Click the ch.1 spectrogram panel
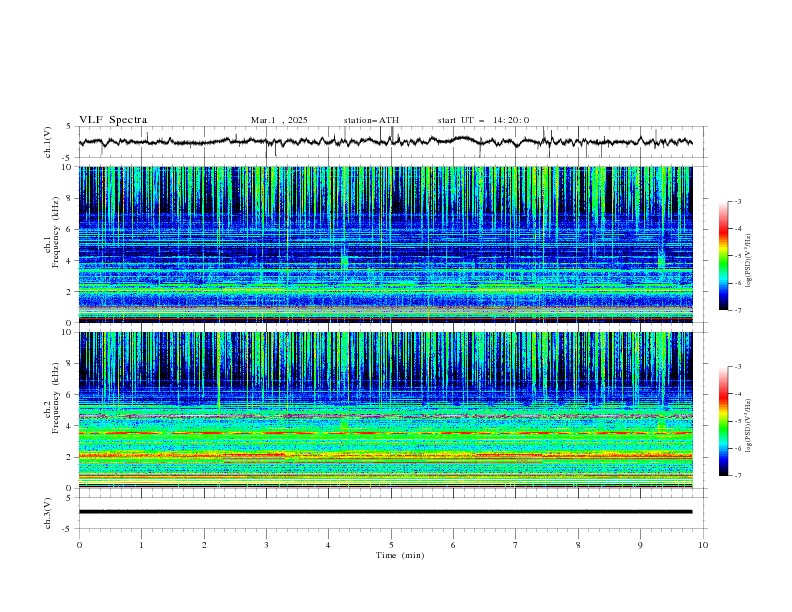 point(385,244)
